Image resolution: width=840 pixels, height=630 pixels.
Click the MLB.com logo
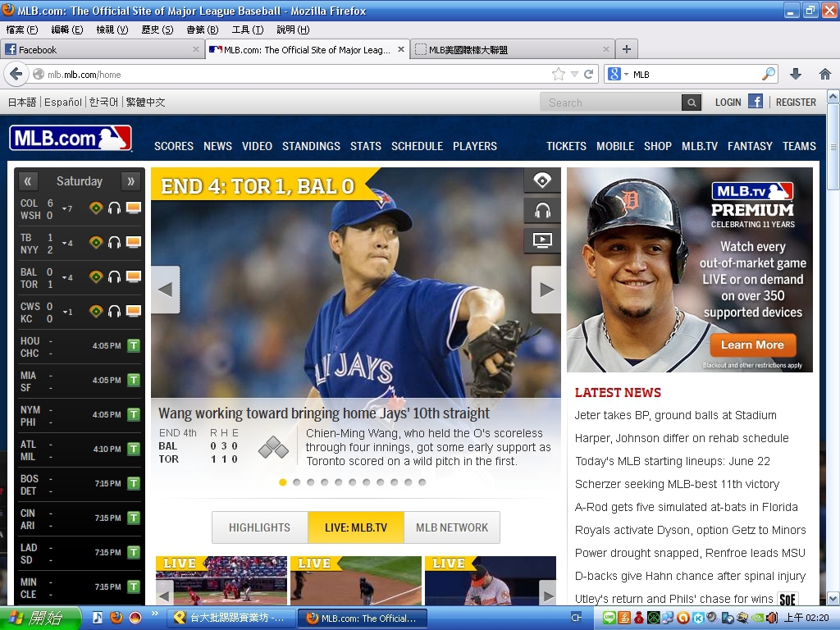71,138
